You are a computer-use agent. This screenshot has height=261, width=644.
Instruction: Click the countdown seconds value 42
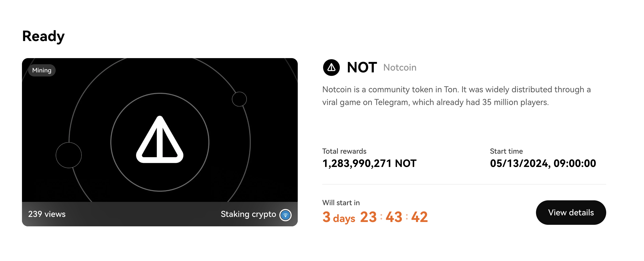(419, 217)
